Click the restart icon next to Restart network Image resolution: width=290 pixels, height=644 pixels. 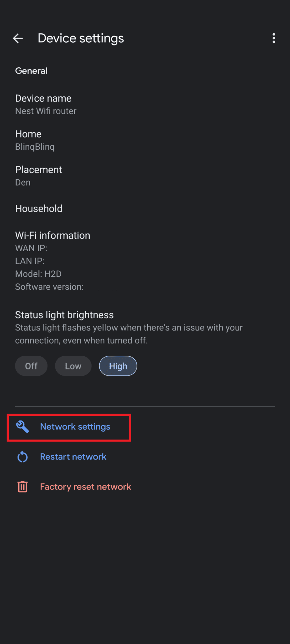point(22,456)
